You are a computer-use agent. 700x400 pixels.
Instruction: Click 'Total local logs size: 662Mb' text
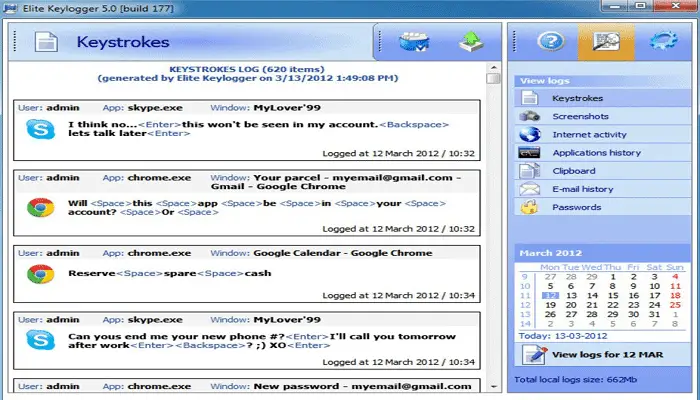point(575,380)
